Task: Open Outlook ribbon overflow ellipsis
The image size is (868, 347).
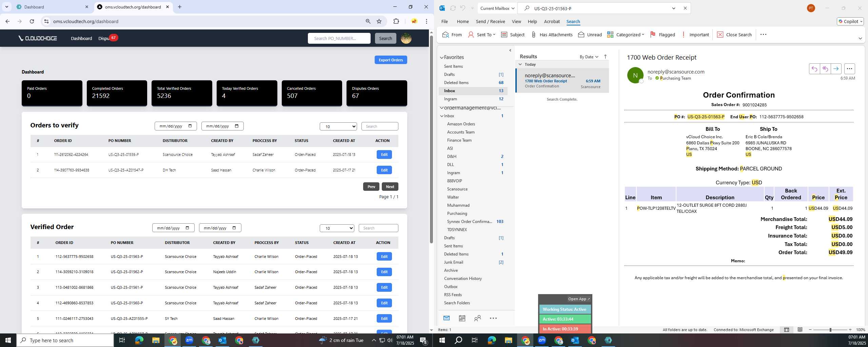Action: (x=763, y=35)
